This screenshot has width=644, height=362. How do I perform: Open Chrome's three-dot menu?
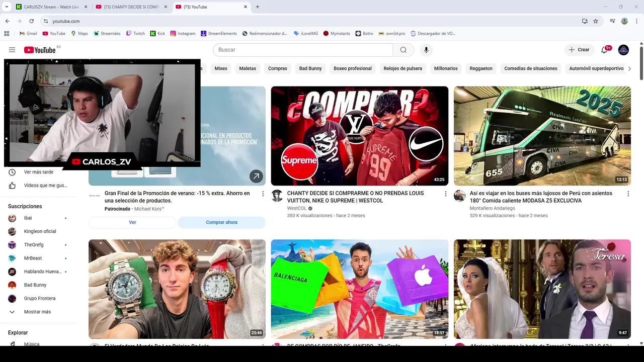tap(636, 21)
